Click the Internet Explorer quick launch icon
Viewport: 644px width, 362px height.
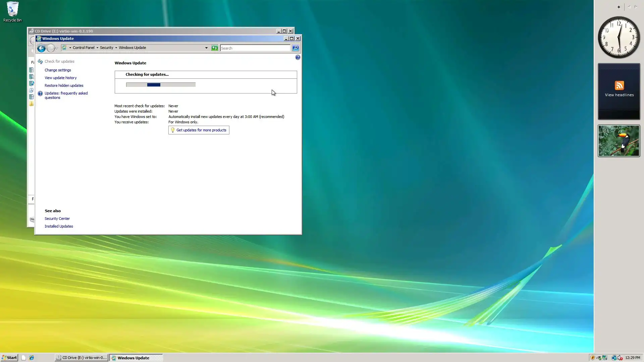click(x=32, y=358)
